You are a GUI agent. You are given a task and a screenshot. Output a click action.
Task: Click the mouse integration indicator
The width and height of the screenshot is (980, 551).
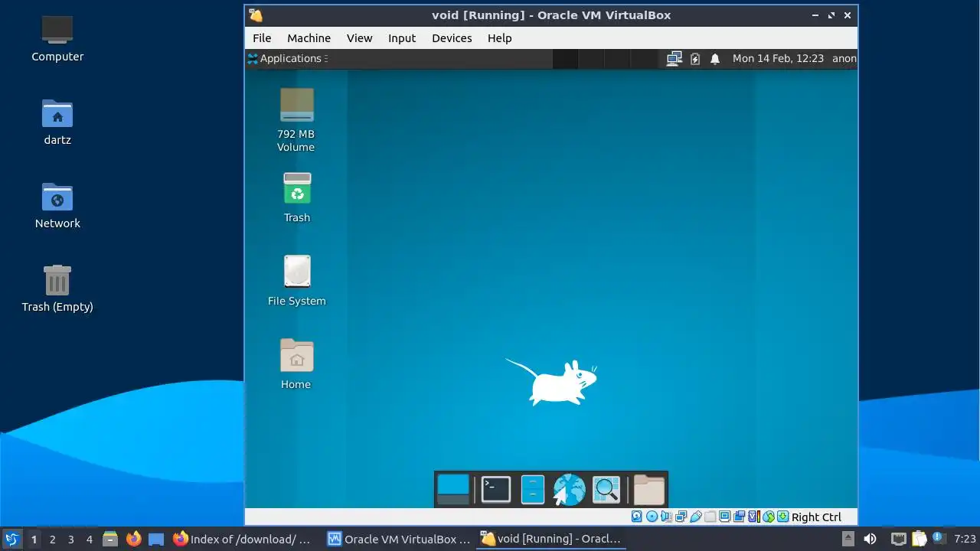769,517
